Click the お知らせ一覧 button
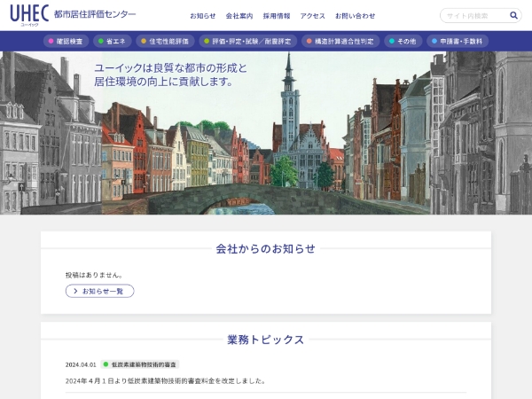532x399 pixels. tap(99, 291)
